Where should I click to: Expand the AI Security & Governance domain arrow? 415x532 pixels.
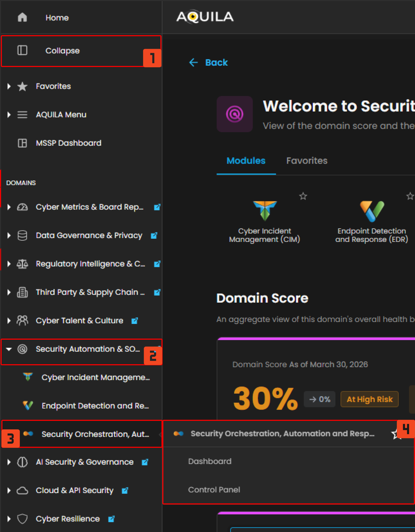9,462
